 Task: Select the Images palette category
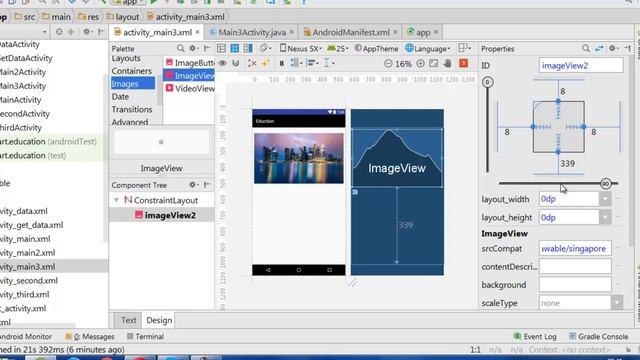click(x=133, y=84)
